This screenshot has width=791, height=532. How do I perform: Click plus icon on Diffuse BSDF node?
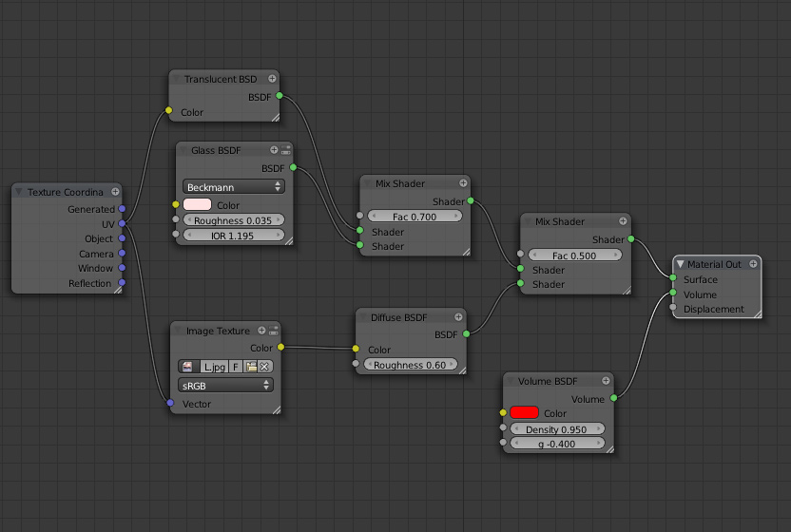[458, 316]
